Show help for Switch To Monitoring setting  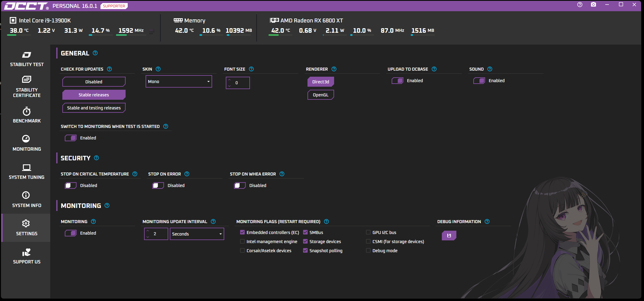(166, 126)
